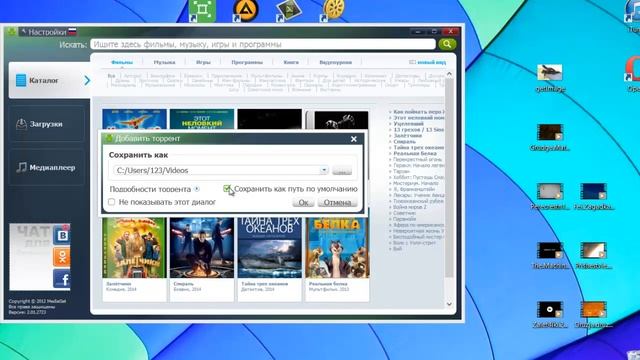Open the Залётчики movie poster

[x=134, y=247]
